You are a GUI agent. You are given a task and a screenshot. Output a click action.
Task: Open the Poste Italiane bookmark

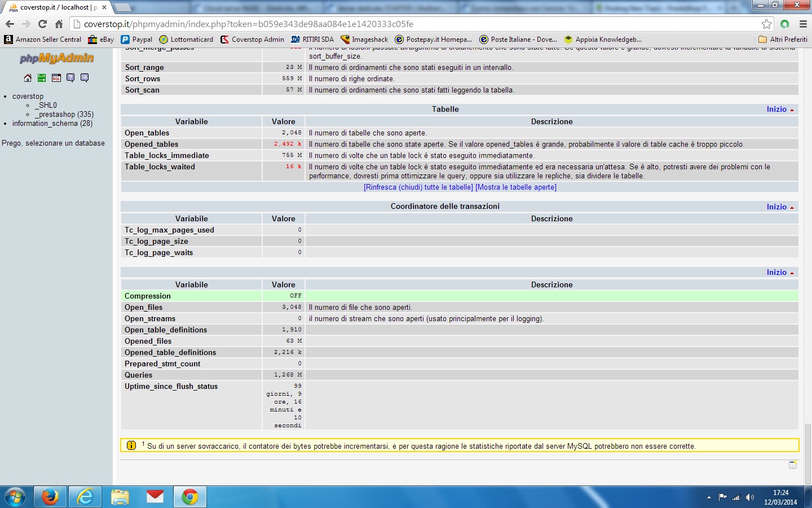518,40
